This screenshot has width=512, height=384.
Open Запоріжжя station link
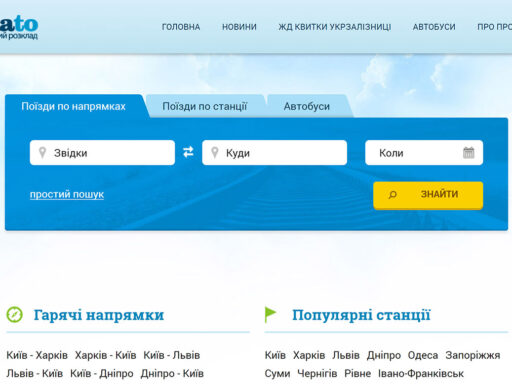[x=473, y=355]
